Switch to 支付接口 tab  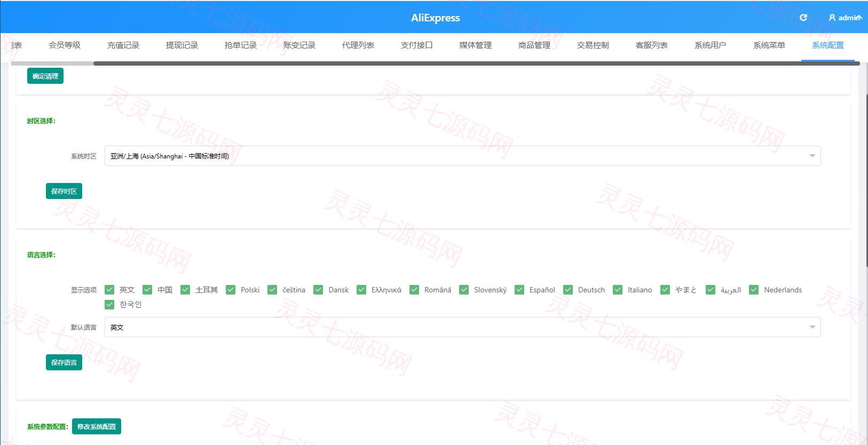tap(417, 45)
